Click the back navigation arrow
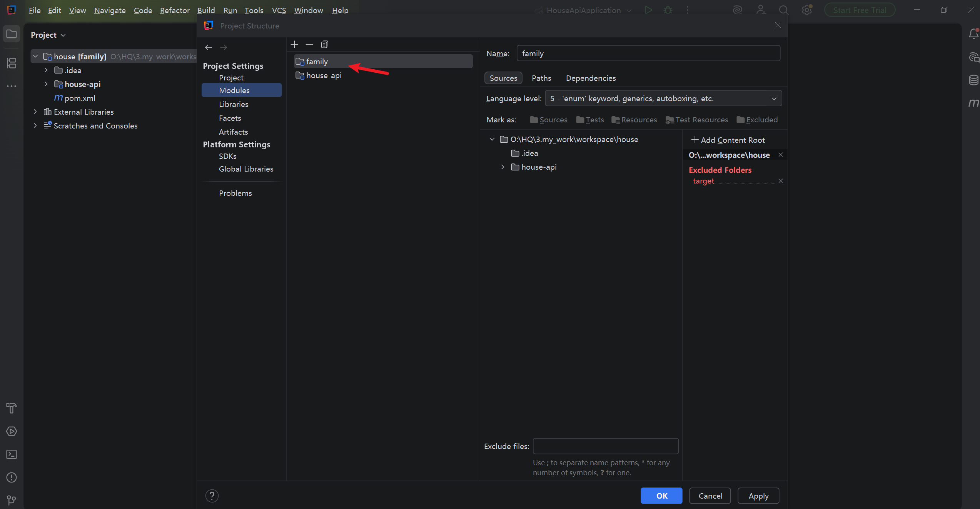The image size is (980, 509). (x=209, y=47)
